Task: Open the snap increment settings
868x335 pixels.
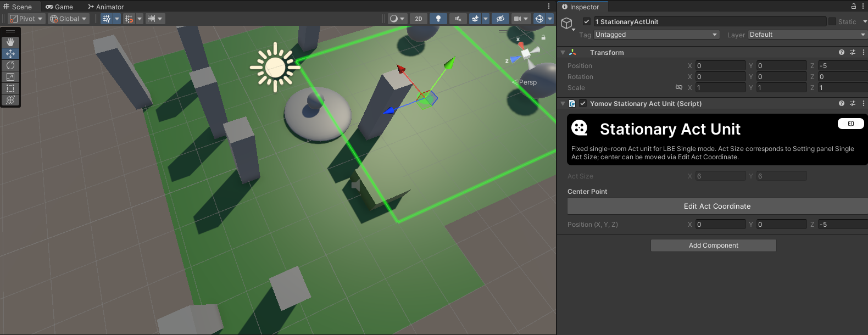Action: (x=155, y=19)
